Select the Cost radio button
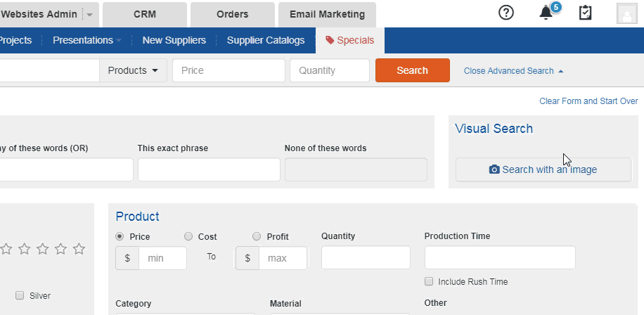Screen dimensions: 644x315 [188, 236]
